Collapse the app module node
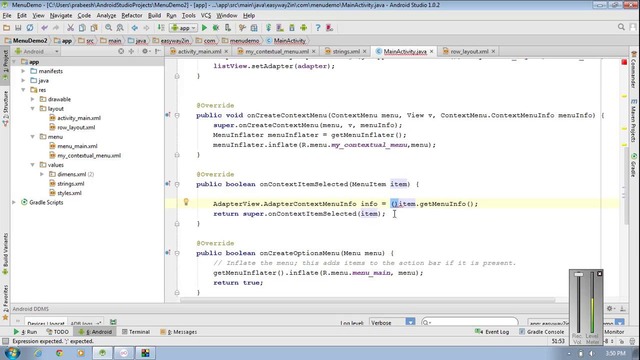The image size is (640, 360). coord(14,62)
